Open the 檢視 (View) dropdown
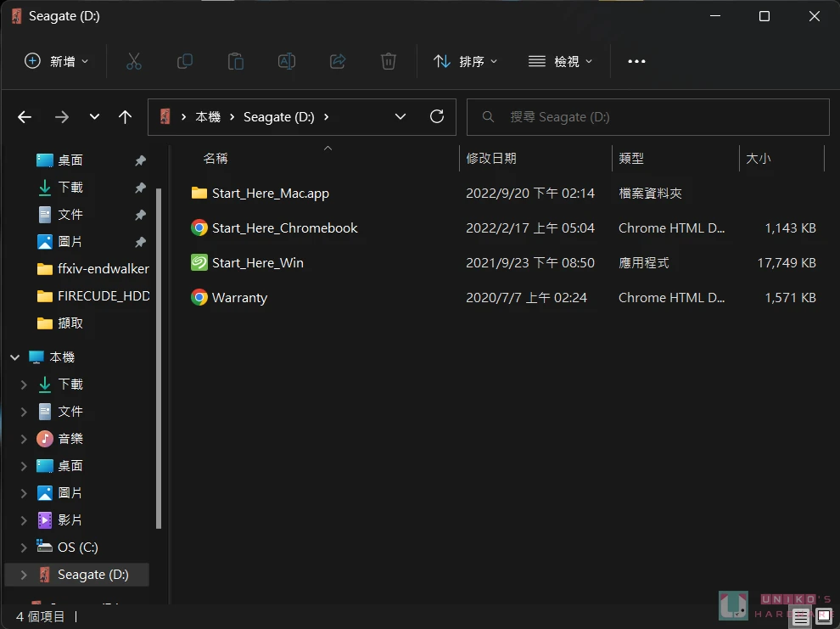 click(560, 62)
